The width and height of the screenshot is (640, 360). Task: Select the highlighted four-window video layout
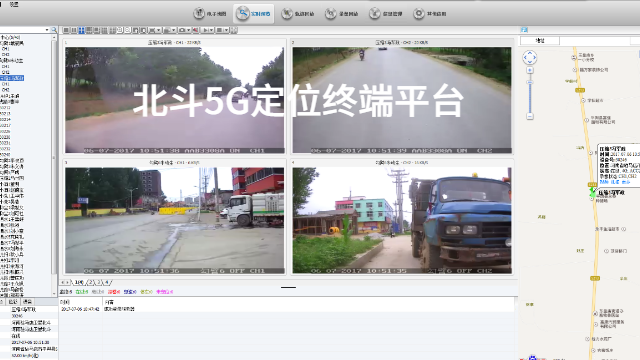click(82, 30)
